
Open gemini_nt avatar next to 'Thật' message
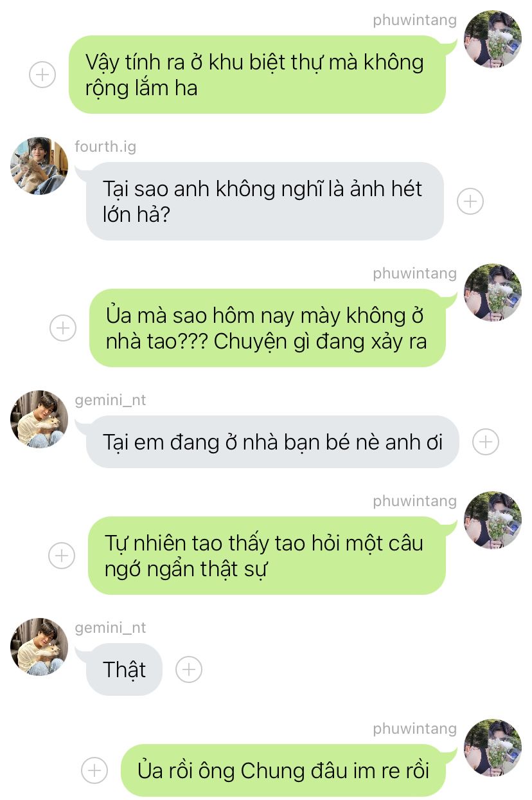tap(39, 646)
